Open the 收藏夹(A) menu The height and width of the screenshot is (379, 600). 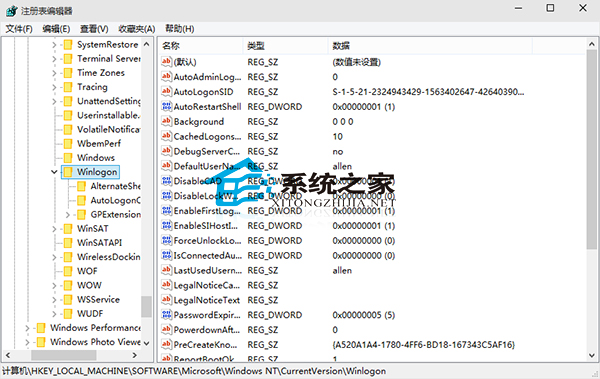[x=137, y=29]
